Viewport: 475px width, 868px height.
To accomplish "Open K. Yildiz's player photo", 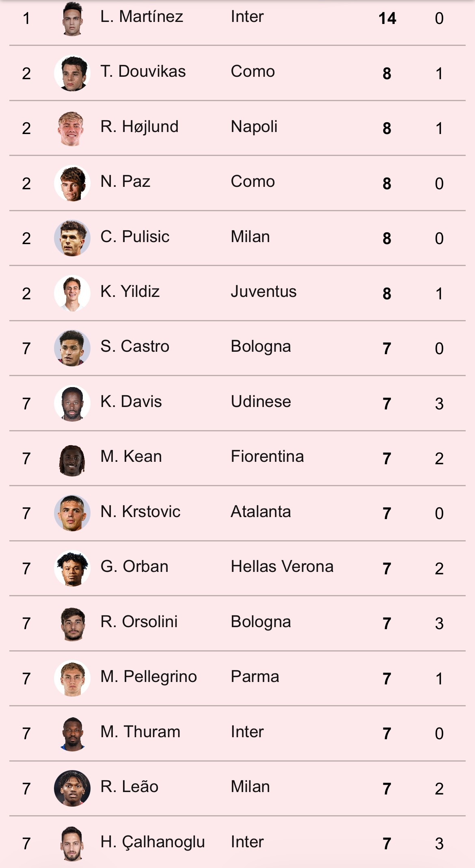I will pyautogui.click(x=72, y=293).
